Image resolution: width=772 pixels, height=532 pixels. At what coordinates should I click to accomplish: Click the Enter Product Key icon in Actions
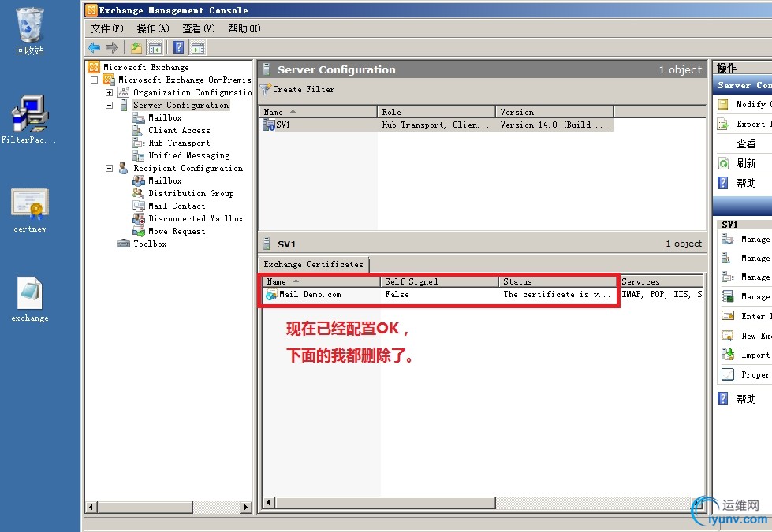728,316
